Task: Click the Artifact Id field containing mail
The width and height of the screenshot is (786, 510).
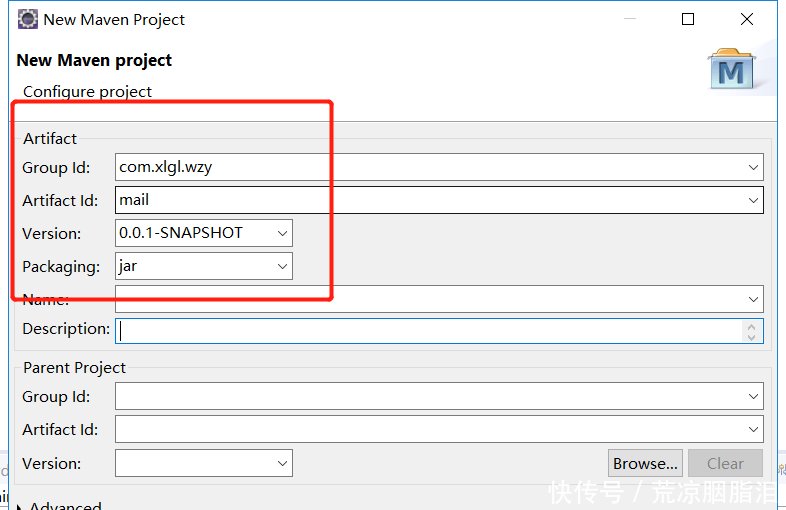Action: [x=430, y=200]
